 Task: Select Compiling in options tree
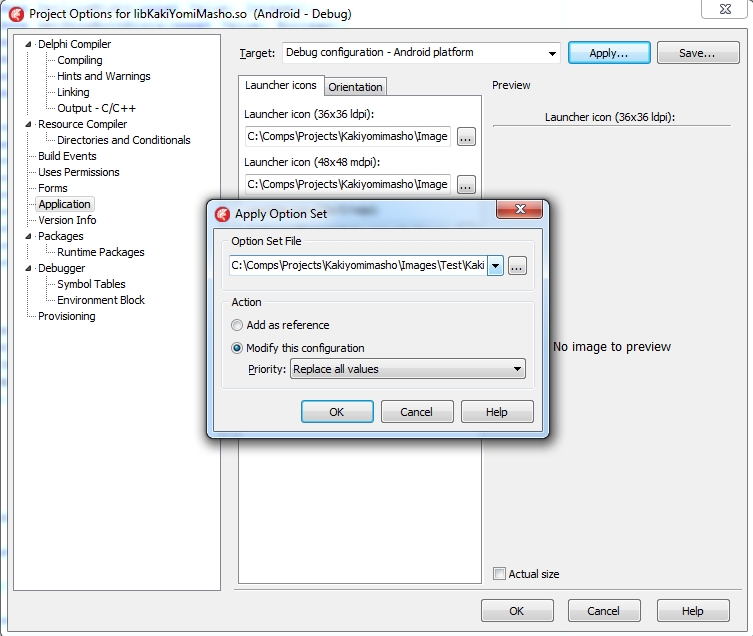click(80, 61)
